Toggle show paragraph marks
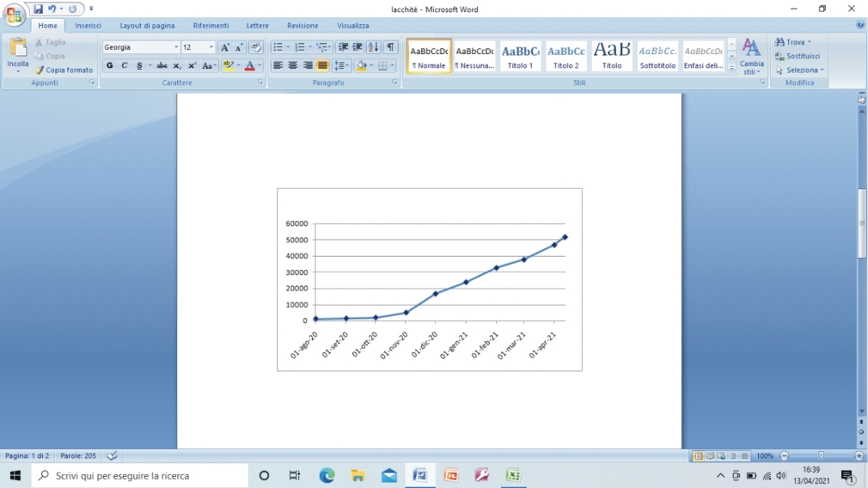The image size is (868, 488). pyautogui.click(x=390, y=47)
